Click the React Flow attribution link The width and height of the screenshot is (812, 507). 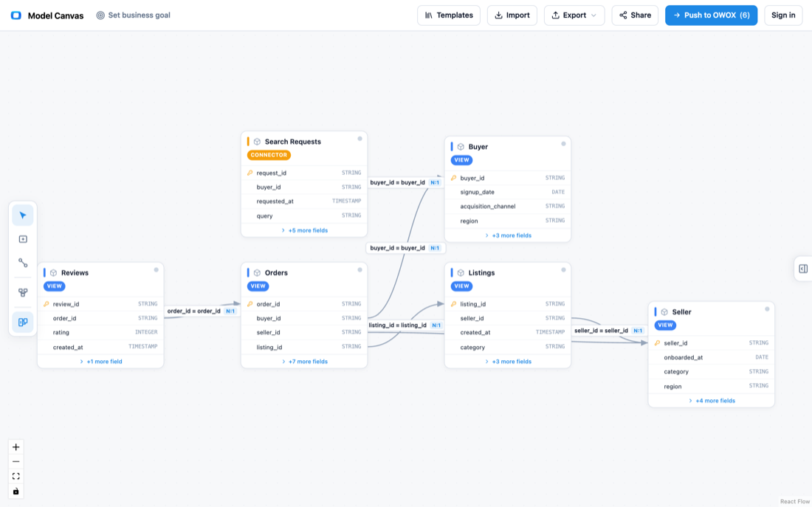795,501
